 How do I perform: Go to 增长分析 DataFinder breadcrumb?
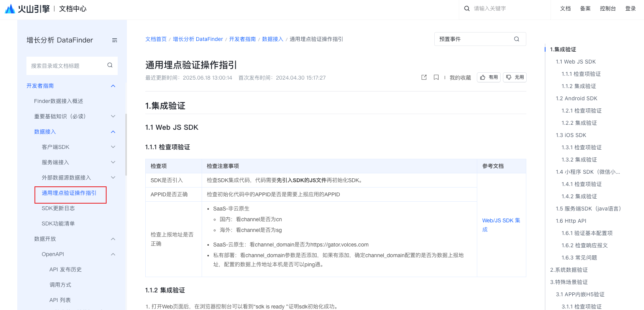click(198, 39)
